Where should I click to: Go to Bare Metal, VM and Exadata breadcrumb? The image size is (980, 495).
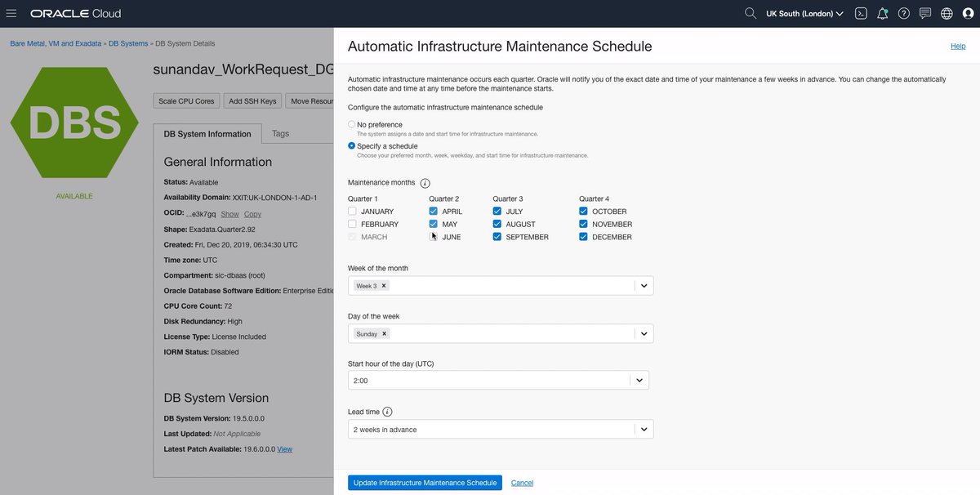(56, 43)
